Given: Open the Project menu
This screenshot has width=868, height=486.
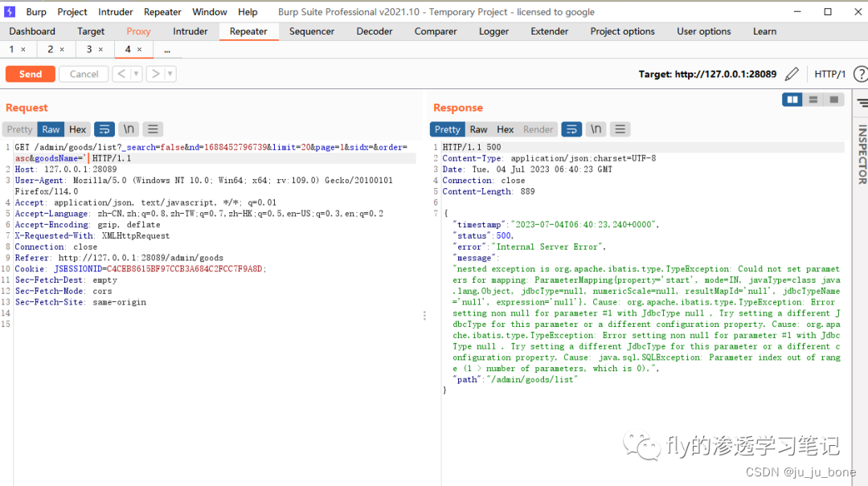Looking at the screenshot, I should pos(72,11).
